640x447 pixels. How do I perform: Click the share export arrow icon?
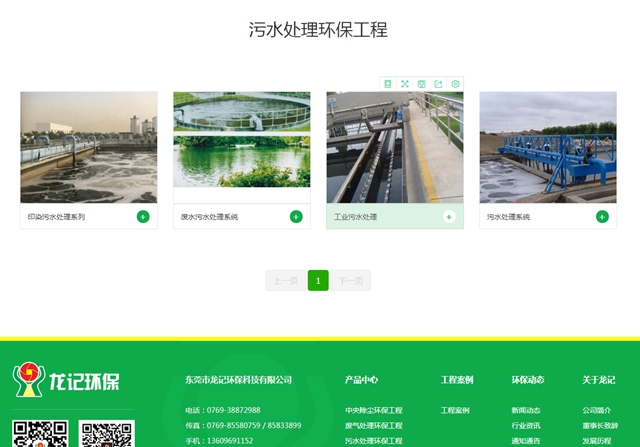(x=438, y=84)
